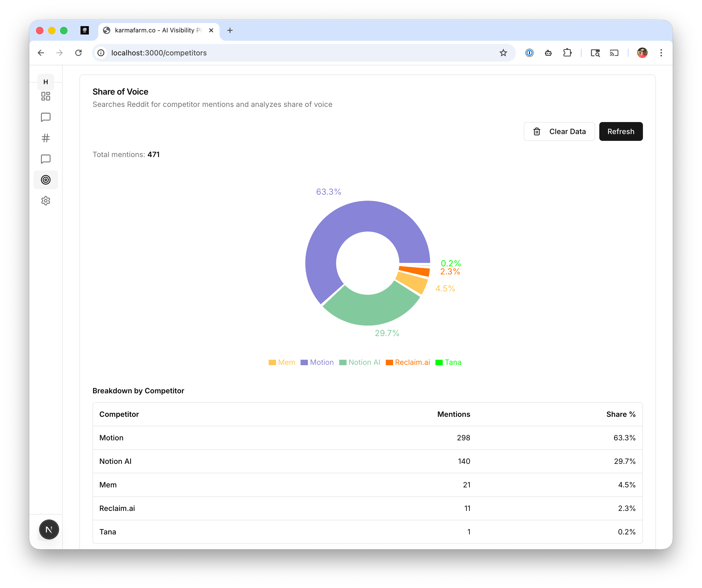This screenshot has height=588, width=702.
Task: Bookmark this page with star icon
Action: (503, 53)
